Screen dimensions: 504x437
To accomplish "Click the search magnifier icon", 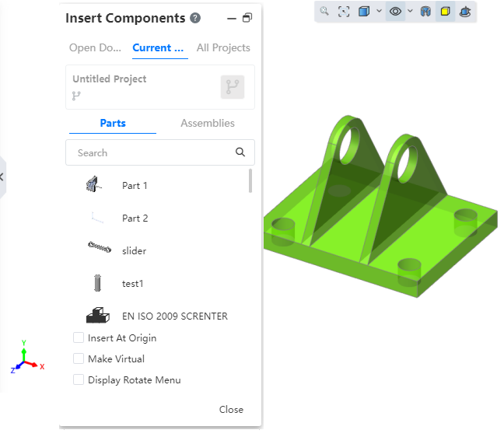I will coord(240,152).
